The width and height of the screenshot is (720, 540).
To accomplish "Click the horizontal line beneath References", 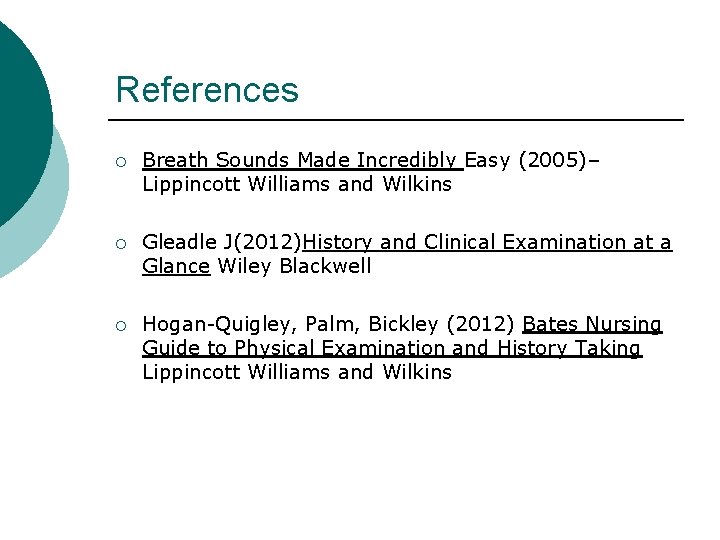I will click(400, 120).
